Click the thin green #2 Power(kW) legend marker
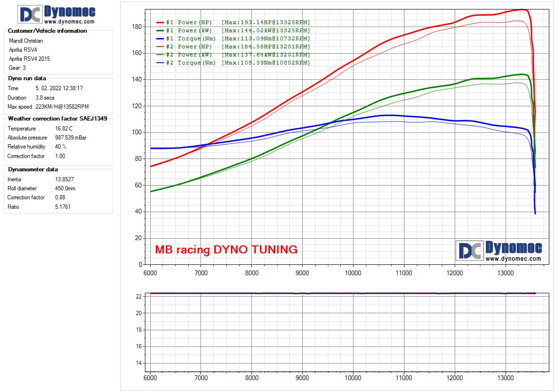Image resolution: width=555 pixels, height=392 pixels. pos(160,55)
